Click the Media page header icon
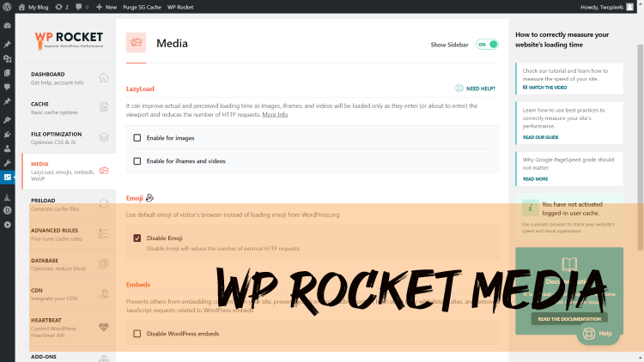Viewport: 644px width, 362px height. (x=136, y=43)
